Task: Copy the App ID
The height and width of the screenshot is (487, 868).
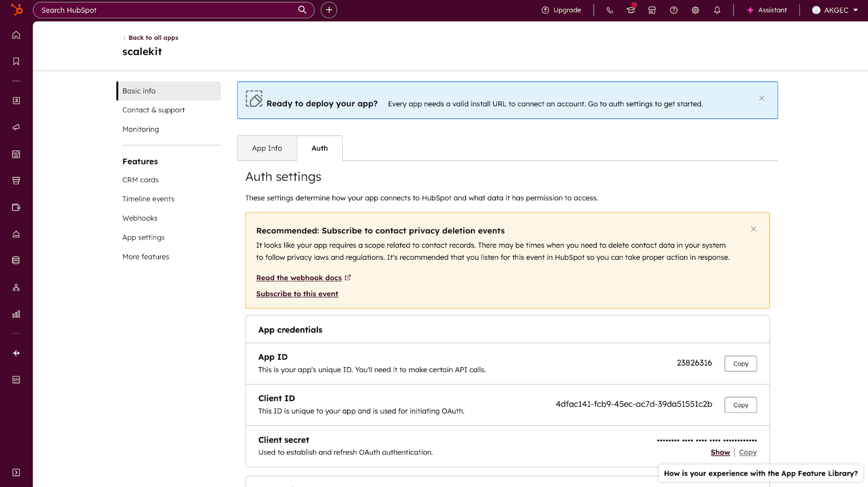Action: point(741,364)
